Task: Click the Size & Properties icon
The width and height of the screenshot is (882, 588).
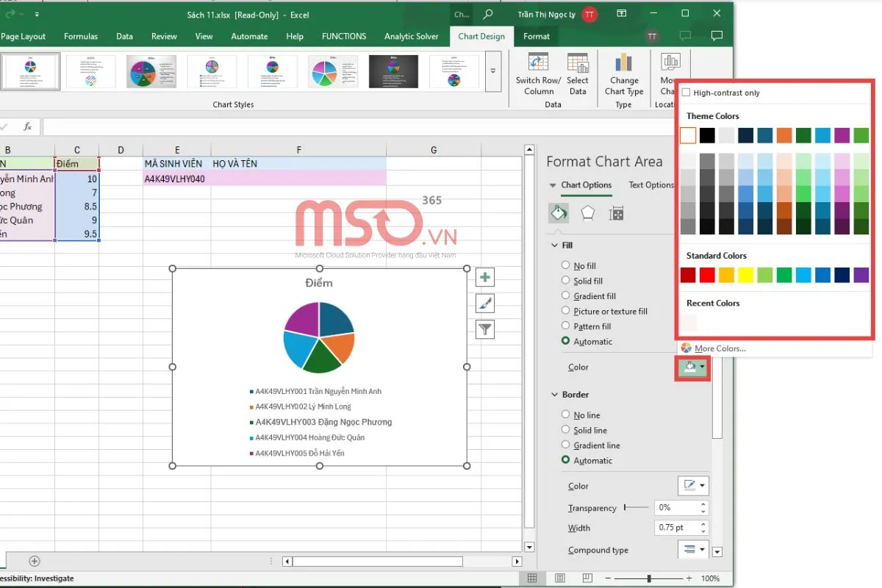Action: [x=616, y=212]
